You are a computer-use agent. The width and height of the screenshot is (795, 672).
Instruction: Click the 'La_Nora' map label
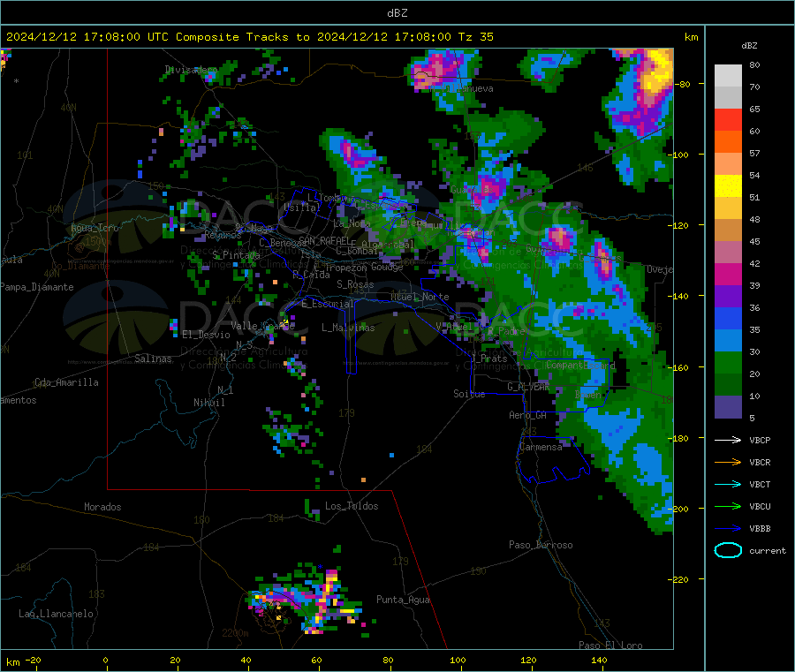[x=352, y=223]
